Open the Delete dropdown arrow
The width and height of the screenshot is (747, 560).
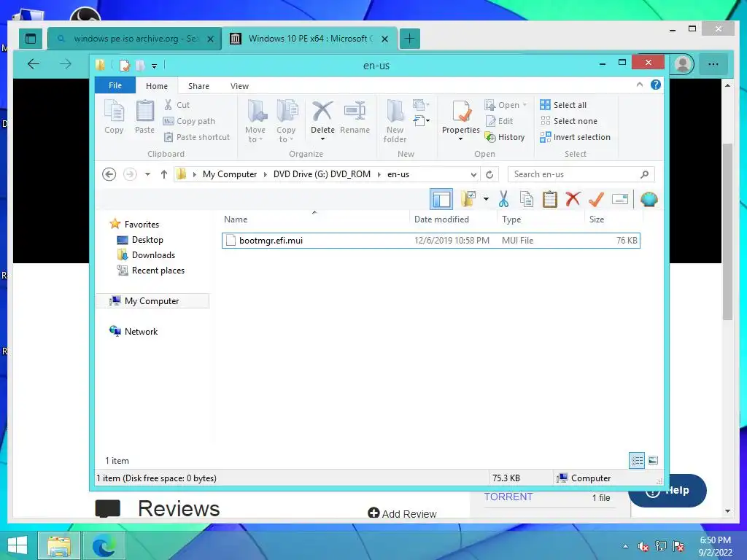coord(322,139)
